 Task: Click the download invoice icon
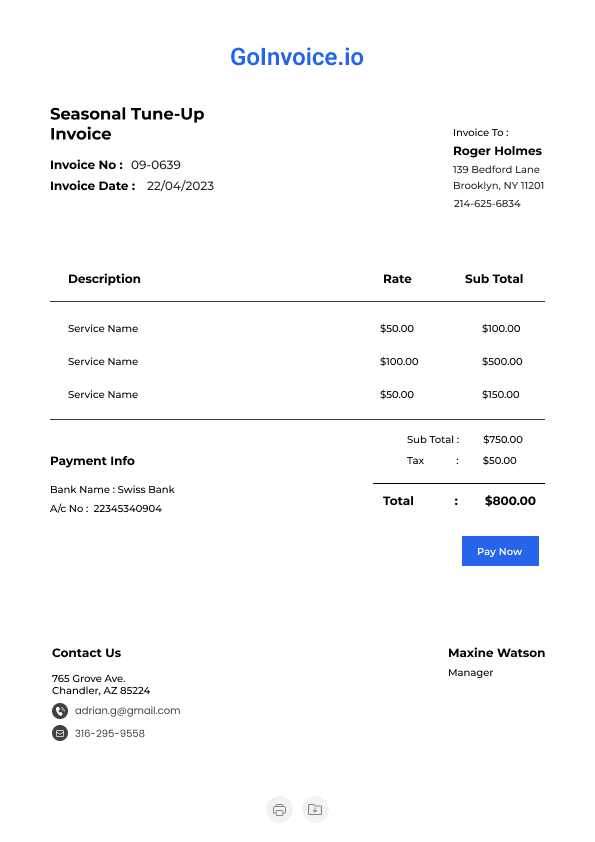315,809
